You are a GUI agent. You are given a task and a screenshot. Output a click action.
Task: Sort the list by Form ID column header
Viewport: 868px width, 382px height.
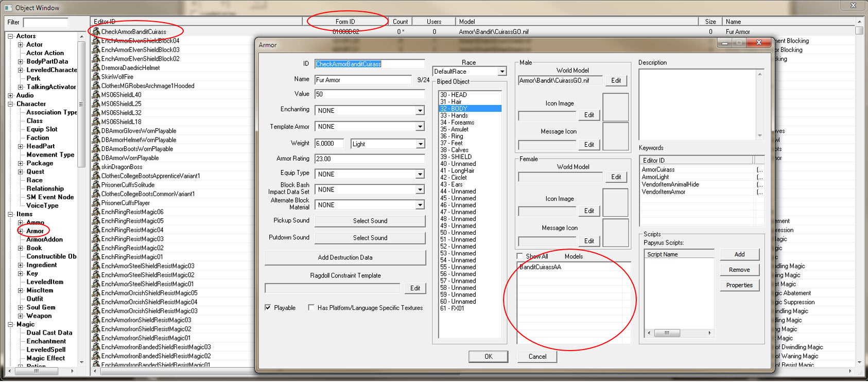pyautogui.click(x=345, y=22)
